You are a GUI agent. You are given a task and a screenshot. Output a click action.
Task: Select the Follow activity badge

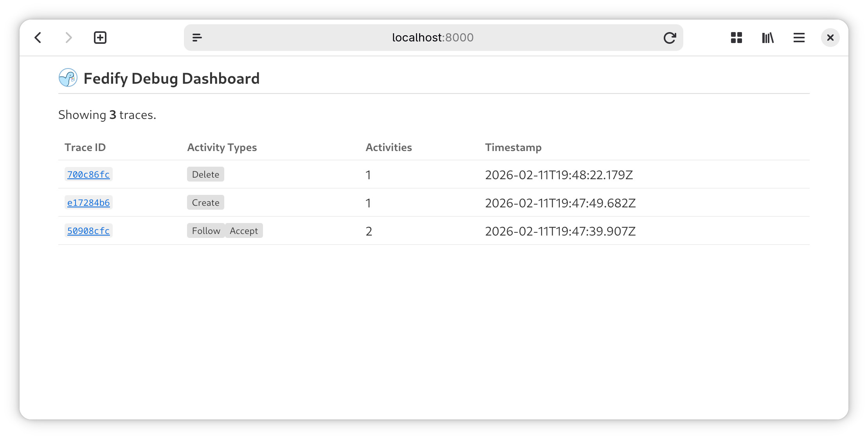coord(206,230)
